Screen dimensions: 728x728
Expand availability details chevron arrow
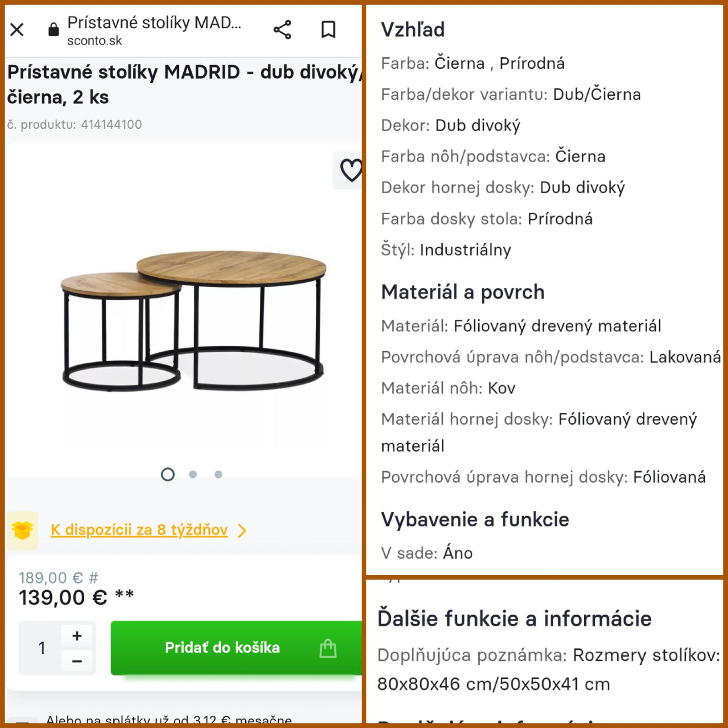(242, 531)
